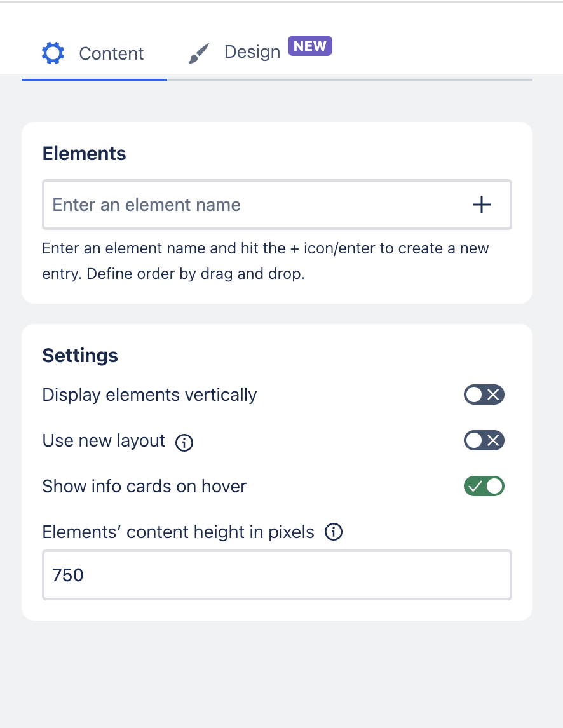Enable Display elements vertically toggle
This screenshot has height=728, width=563.
(484, 395)
